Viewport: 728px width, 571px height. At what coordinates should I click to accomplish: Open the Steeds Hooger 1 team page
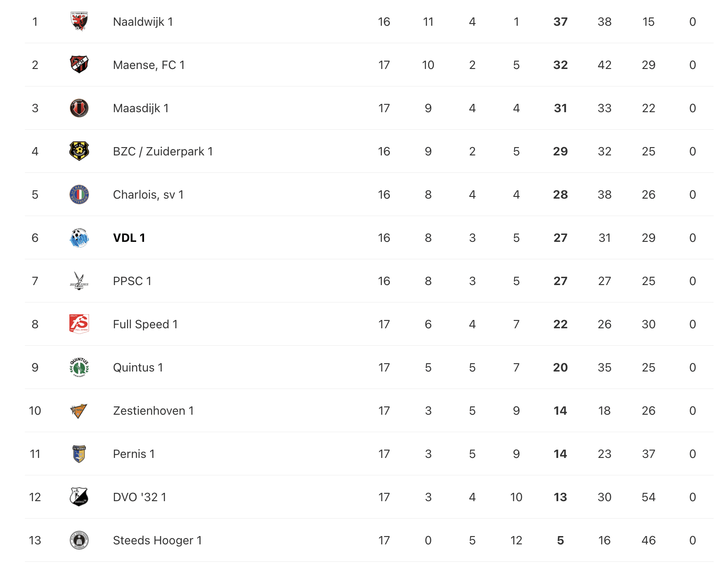point(157,540)
